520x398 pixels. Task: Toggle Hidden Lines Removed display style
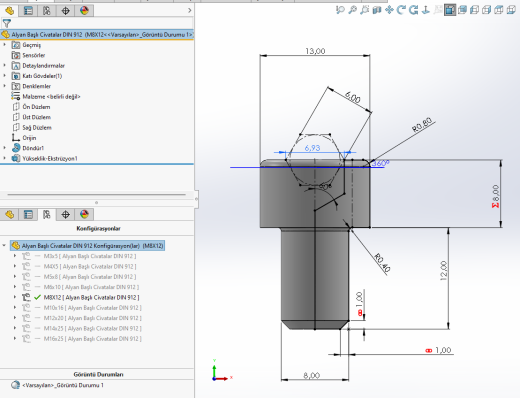pos(474,10)
